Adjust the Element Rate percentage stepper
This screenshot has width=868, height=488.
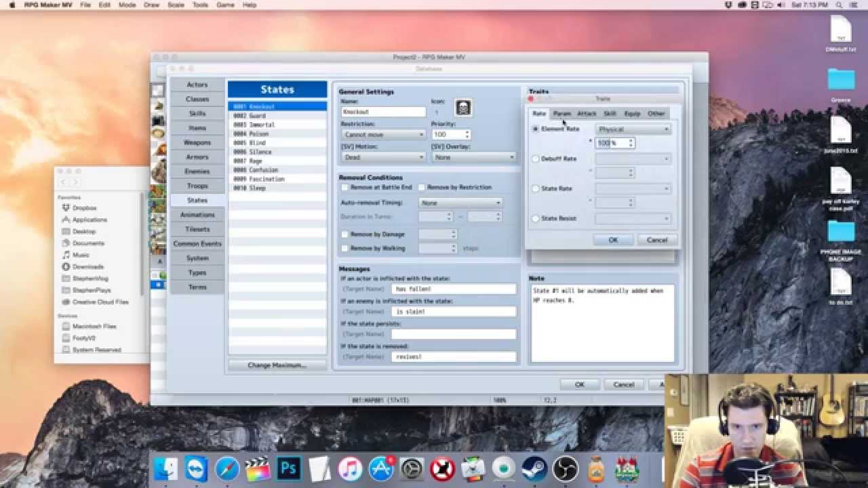[631, 143]
